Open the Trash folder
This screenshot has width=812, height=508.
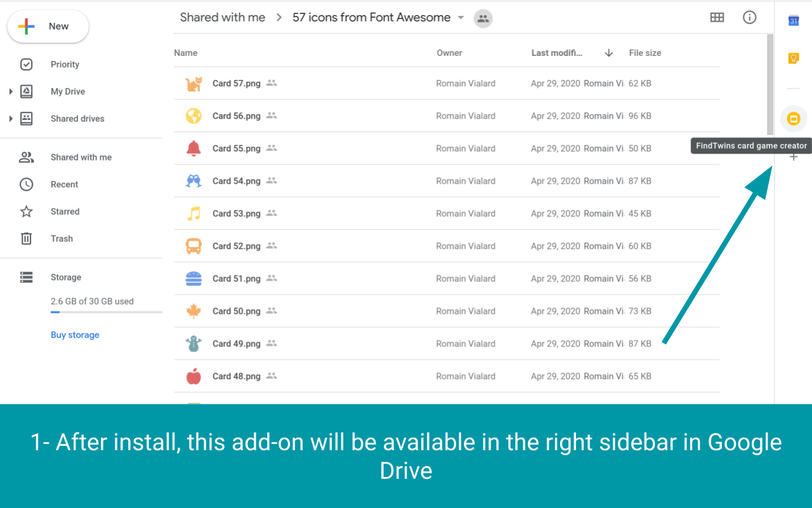pyautogui.click(x=62, y=239)
